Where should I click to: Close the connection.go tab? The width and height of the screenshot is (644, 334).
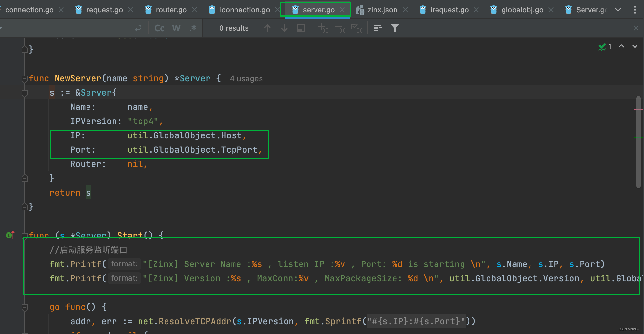coord(61,10)
